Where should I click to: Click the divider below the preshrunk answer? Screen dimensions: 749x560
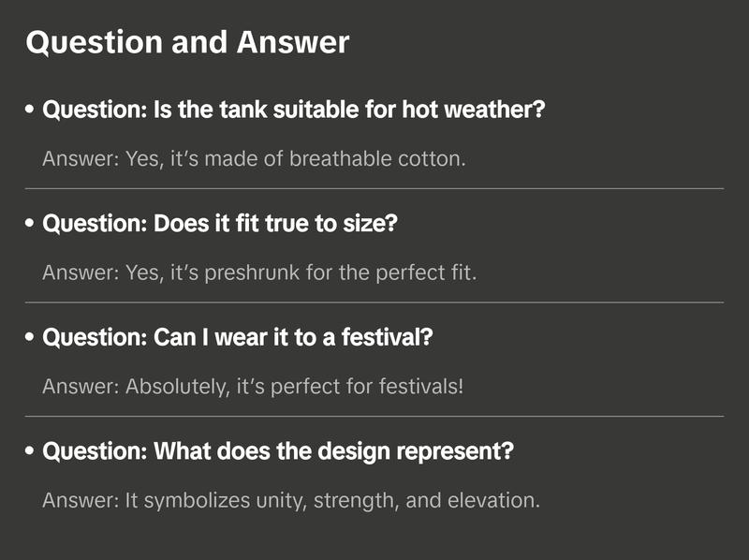[374, 302]
